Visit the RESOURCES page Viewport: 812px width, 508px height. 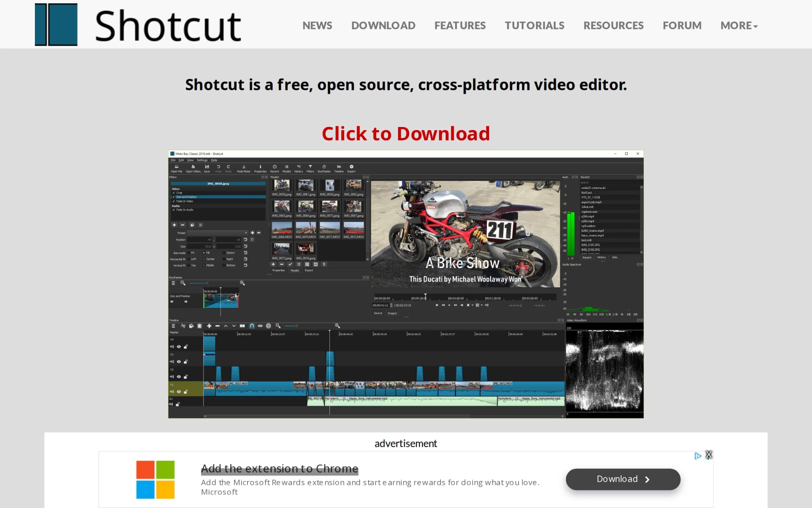pyautogui.click(x=613, y=25)
